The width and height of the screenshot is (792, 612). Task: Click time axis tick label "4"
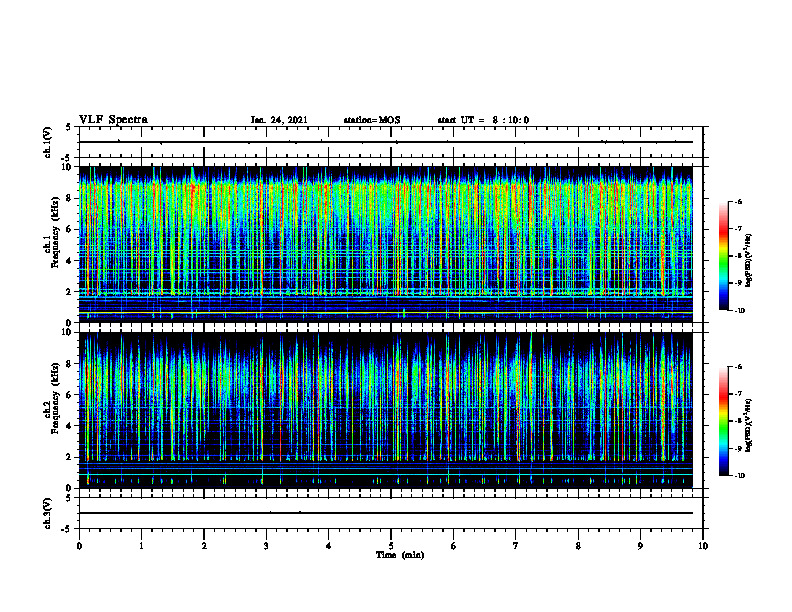[x=329, y=546]
